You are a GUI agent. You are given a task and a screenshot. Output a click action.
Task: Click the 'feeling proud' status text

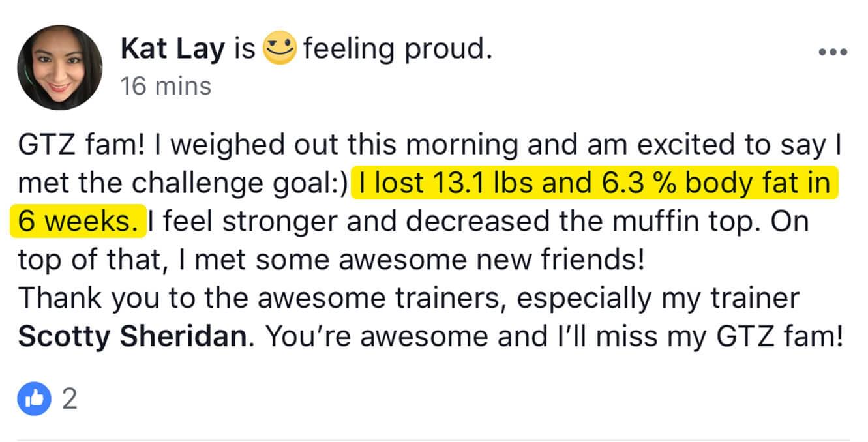tap(397, 50)
